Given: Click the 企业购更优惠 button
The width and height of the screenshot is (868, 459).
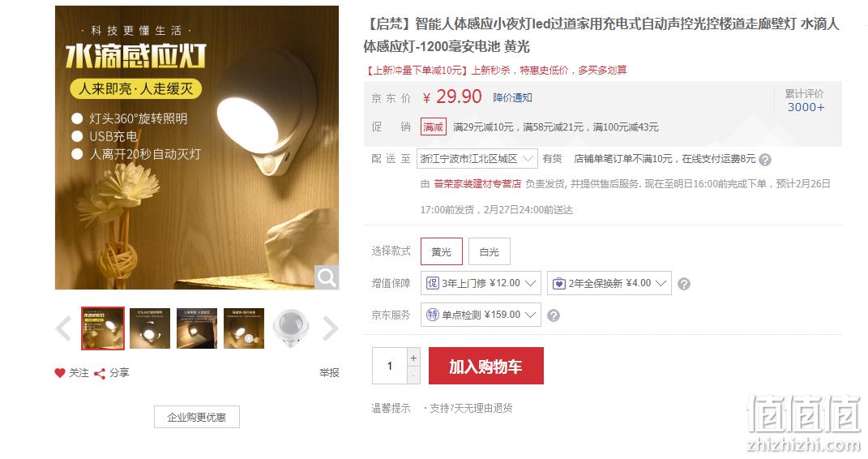Looking at the screenshot, I should (x=196, y=417).
